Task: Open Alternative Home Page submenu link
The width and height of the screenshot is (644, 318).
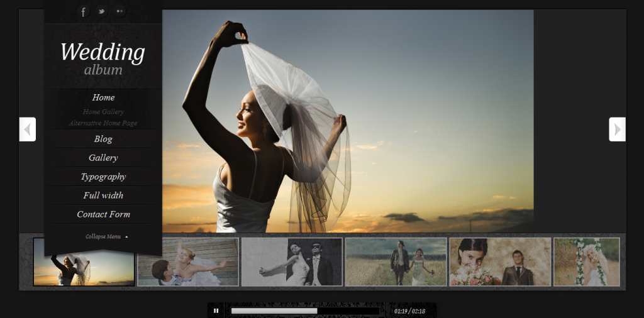Action: (x=103, y=123)
